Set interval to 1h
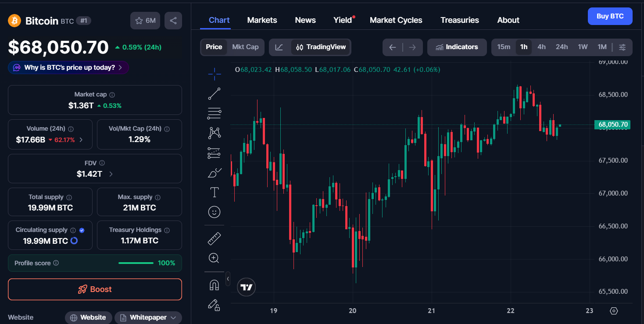Image resolution: width=644 pixels, height=324 pixels. [x=524, y=47]
